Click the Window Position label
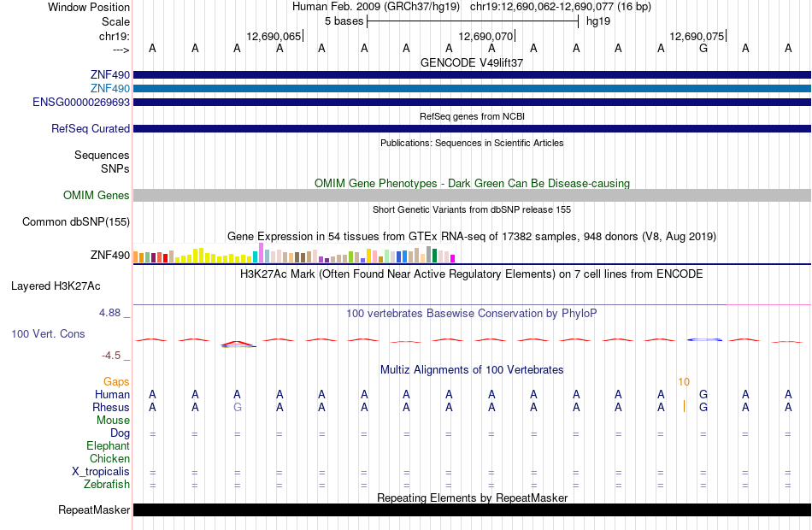 [x=89, y=7]
